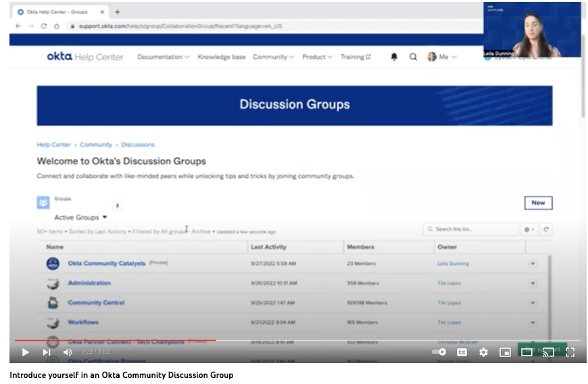
Task: Skip to next video
Action: (46, 352)
